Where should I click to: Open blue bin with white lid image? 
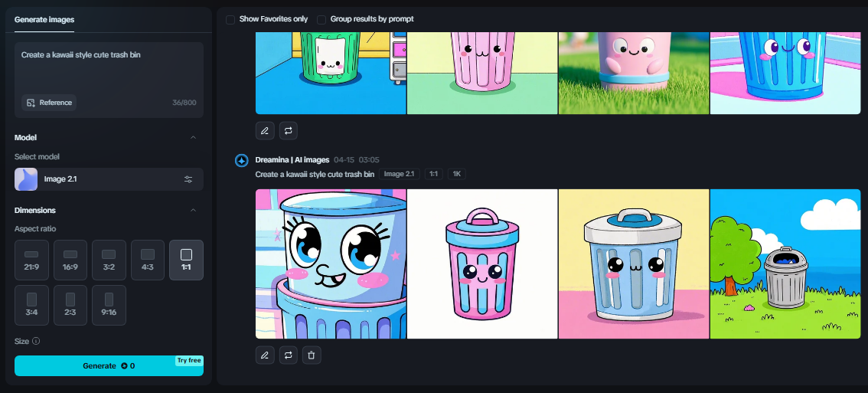(634, 264)
